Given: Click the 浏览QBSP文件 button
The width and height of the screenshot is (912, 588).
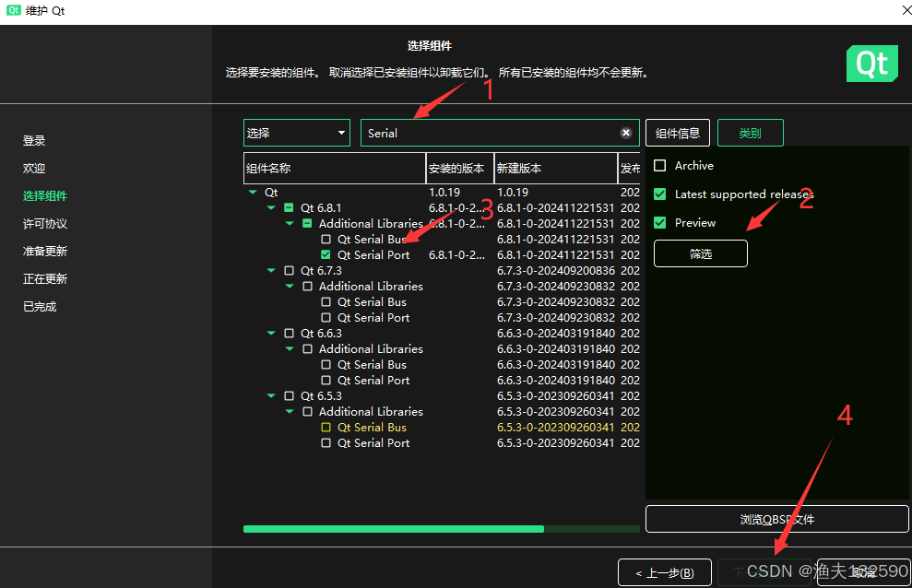Looking at the screenshot, I should click(777, 519).
